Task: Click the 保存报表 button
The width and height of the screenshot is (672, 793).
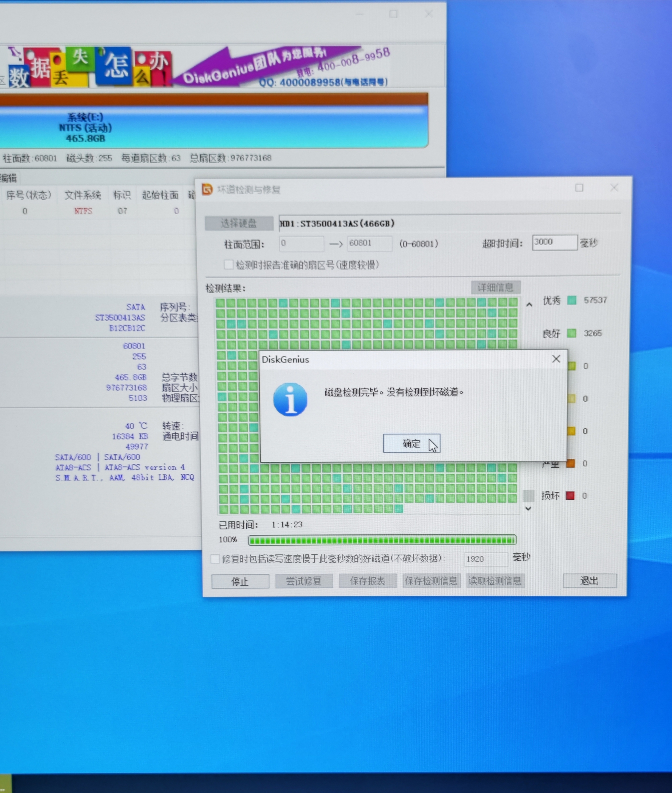Action: [x=367, y=581]
